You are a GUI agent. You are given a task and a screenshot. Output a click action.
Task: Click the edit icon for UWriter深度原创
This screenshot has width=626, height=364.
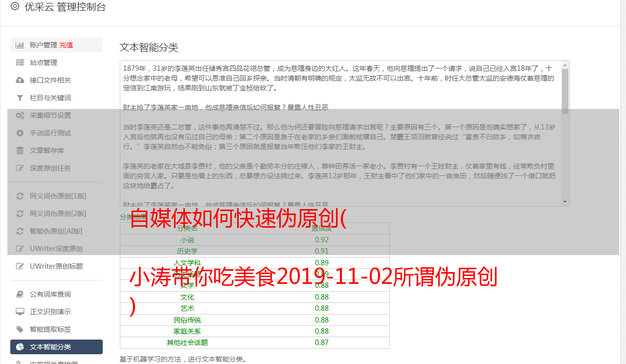point(20,249)
